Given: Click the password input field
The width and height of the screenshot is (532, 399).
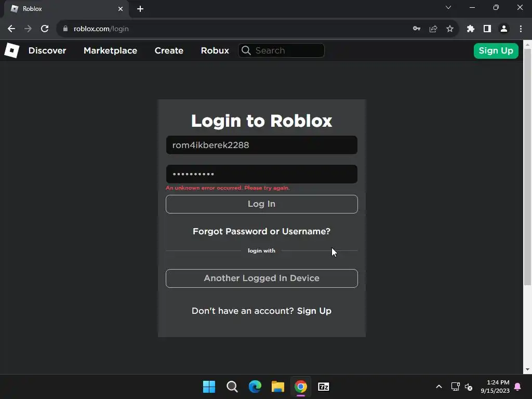Looking at the screenshot, I should click(x=262, y=174).
